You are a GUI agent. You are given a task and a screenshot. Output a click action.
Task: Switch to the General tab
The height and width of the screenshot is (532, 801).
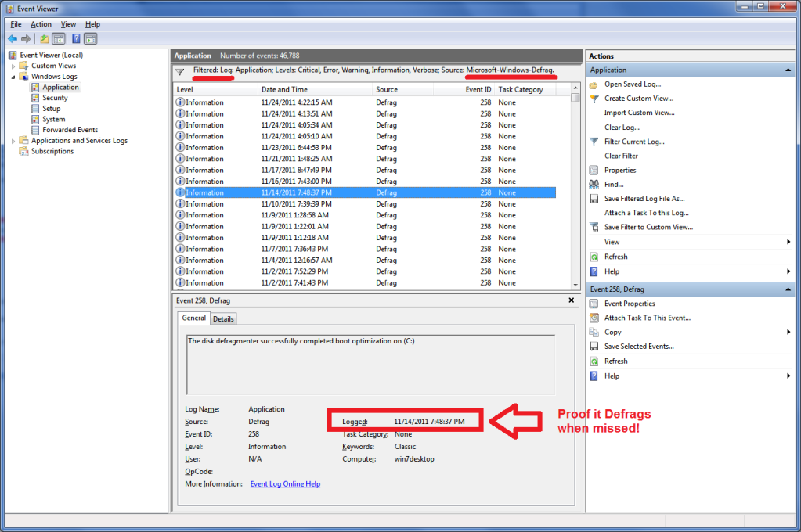[194, 318]
